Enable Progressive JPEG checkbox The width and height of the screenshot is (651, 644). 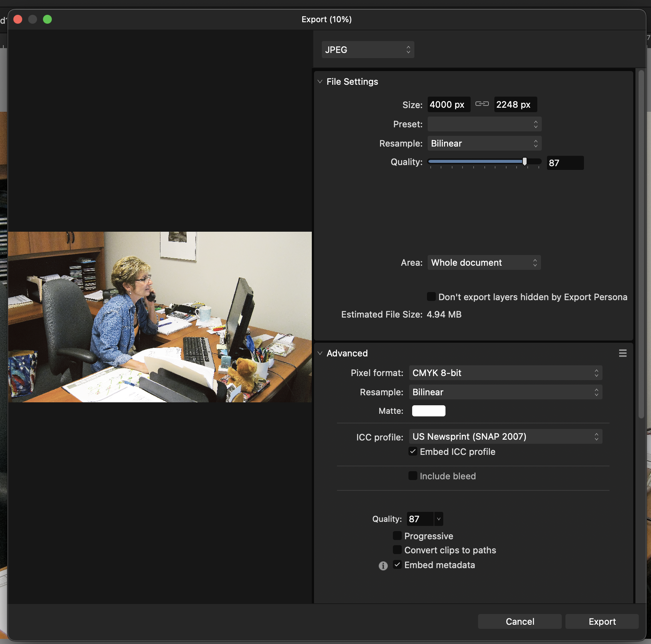click(x=397, y=536)
